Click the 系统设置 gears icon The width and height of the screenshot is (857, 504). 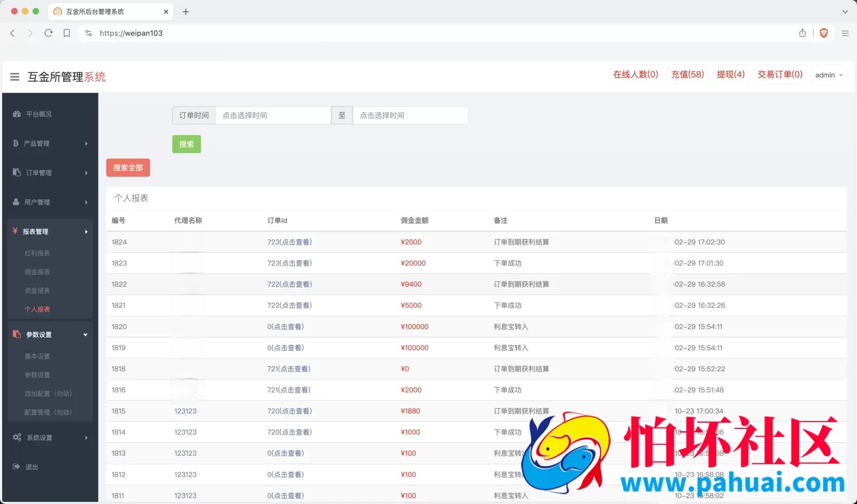[17, 438]
